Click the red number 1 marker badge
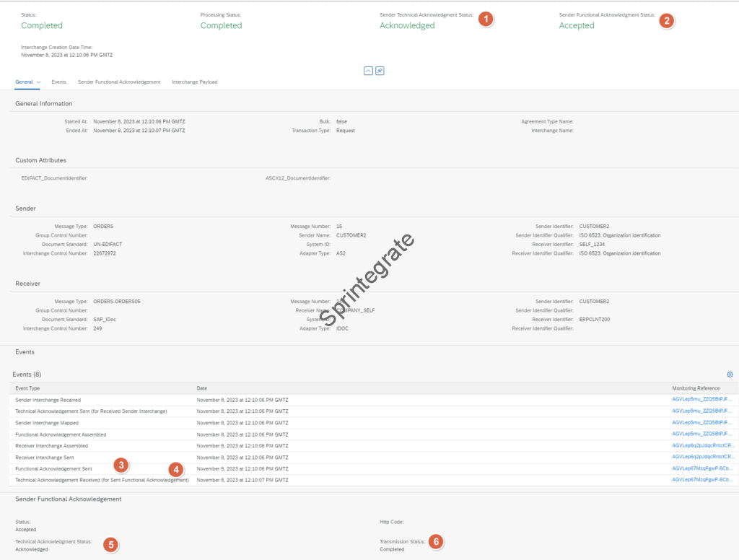 (486, 19)
